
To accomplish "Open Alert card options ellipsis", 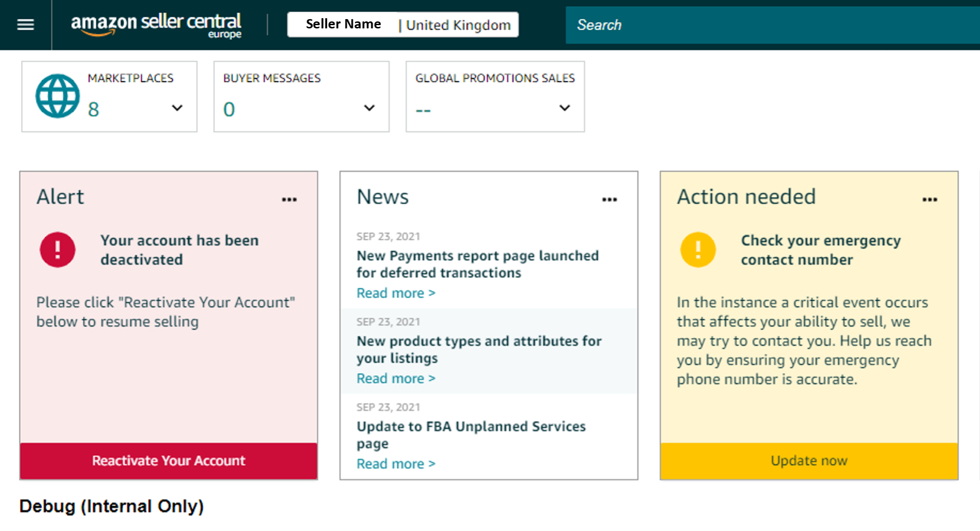I will pos(289,200).
